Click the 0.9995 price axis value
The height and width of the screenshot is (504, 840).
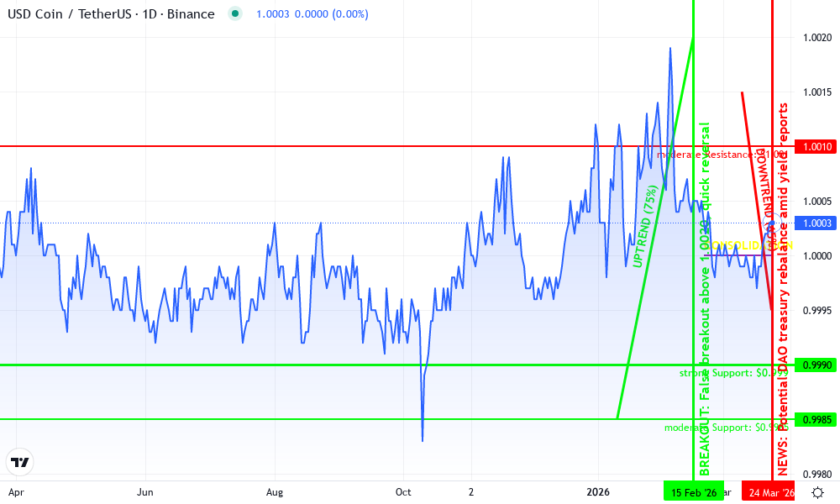(x=817, y=311)
